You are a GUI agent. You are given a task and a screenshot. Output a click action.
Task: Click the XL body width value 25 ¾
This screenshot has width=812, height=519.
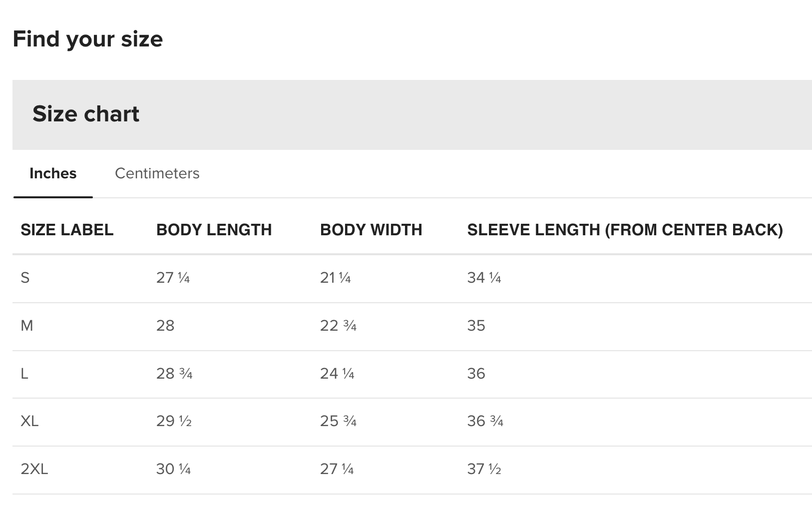(x=338, y=421)
